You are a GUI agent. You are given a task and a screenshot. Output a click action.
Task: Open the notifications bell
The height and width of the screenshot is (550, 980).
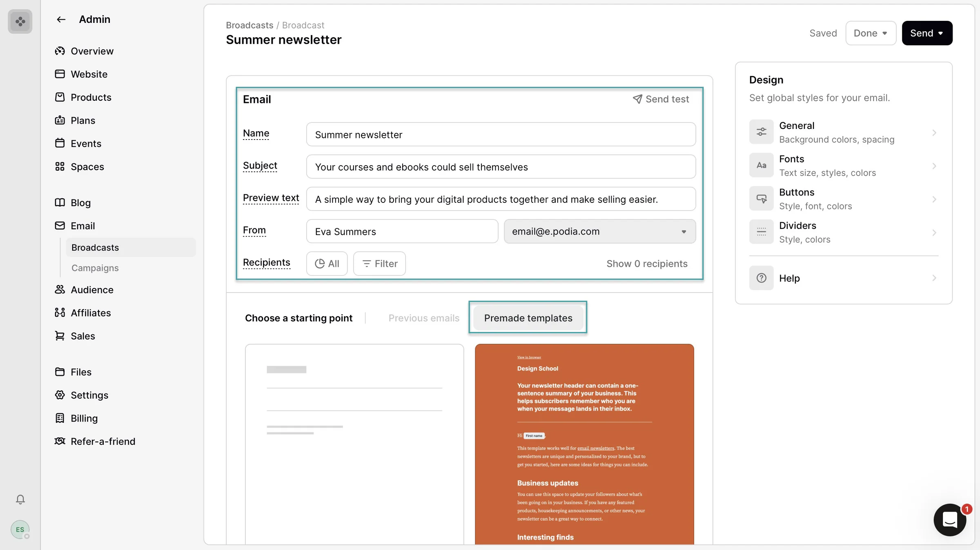click(x=20, y=499)
